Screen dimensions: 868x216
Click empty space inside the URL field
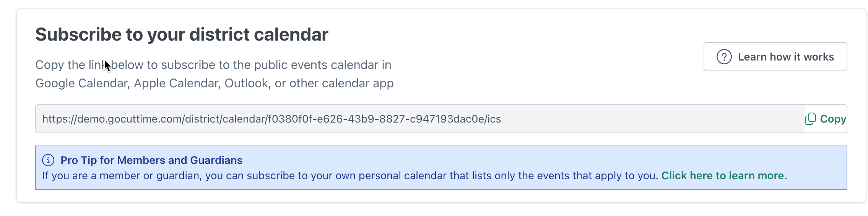point(650,119)
